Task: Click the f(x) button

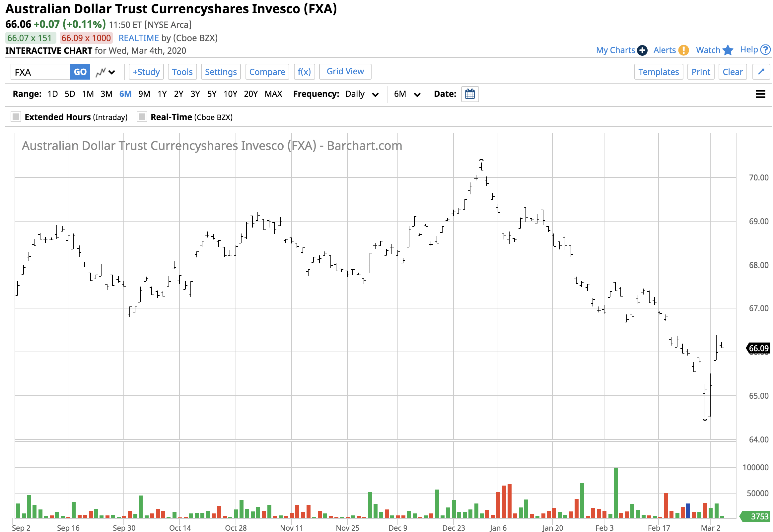Action: coord(304,72)
